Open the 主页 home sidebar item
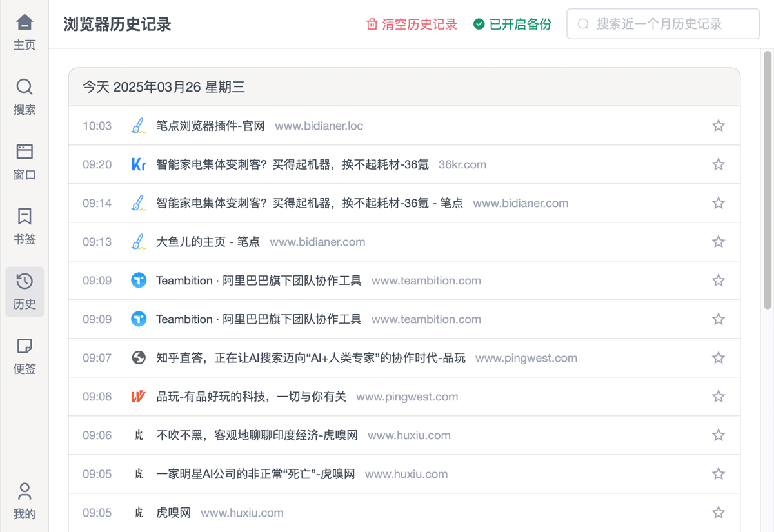 click(25, 32)
